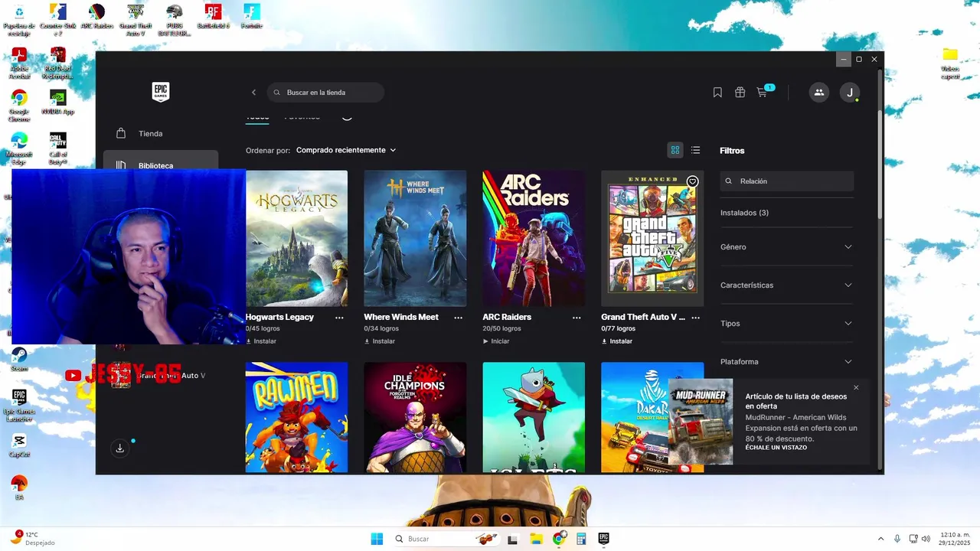Image resolution: width=980 pixels, height=551 pixels.
Task: Open CapCut desktop shortcut
Action: point(19,445)
